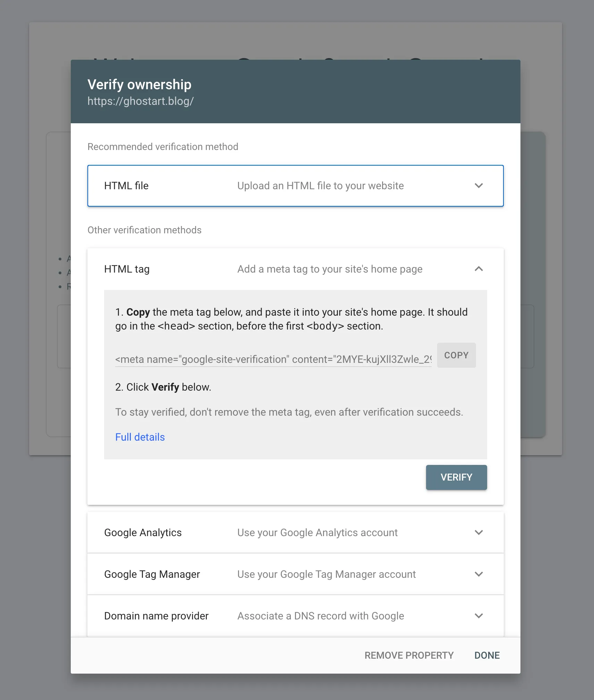This screenshot has width=594, height=700.
Task: Expand the HTML file chevron arrow
Action: (479, 186)
